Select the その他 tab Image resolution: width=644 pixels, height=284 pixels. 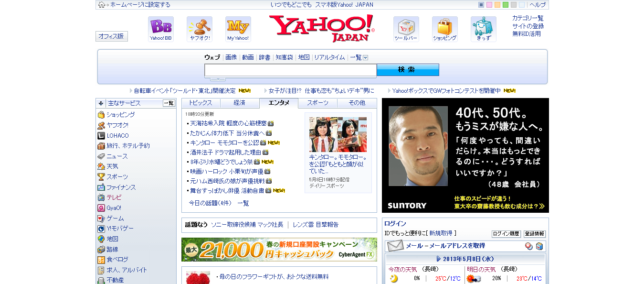pyautogui.click(x=357, y=103)
